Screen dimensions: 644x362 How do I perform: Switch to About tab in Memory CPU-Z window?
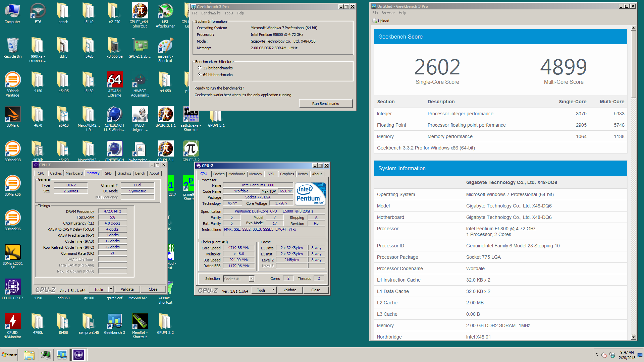154,173
